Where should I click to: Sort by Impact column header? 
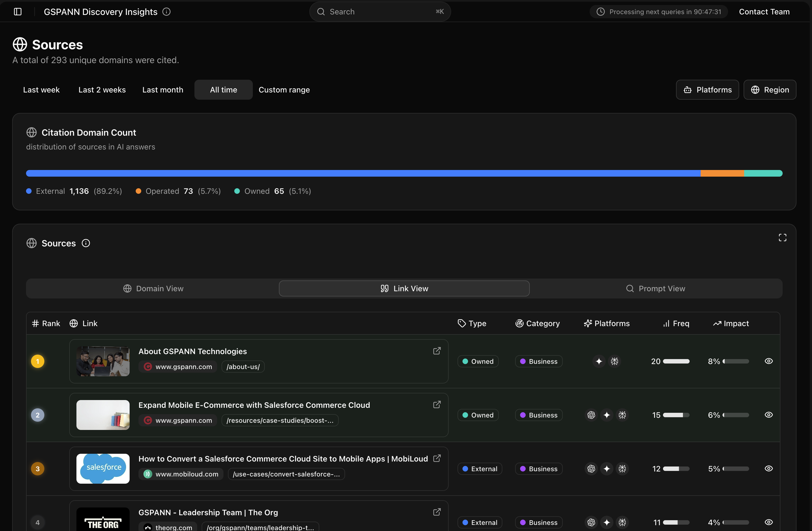click(731, 323)
